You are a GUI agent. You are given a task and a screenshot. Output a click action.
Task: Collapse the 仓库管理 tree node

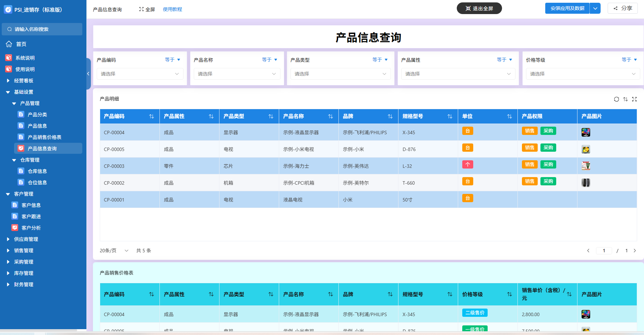(x=14, y=160)
